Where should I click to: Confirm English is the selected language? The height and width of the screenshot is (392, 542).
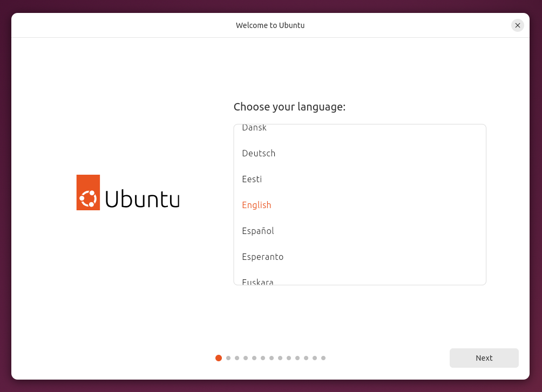click(x=256, y=205)
